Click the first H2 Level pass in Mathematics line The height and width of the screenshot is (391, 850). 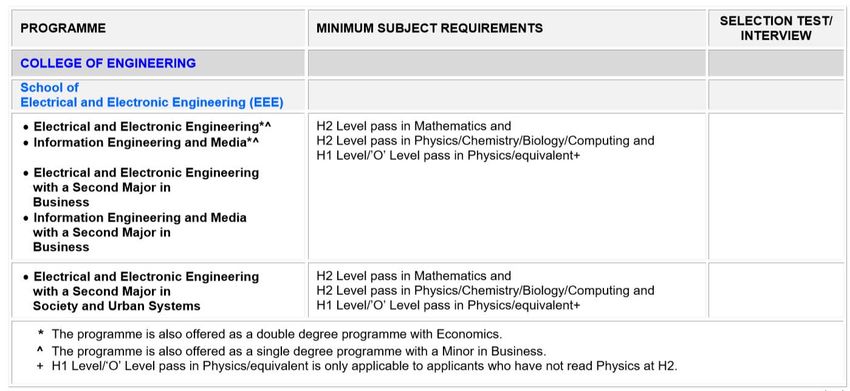pyautogui.click(x=414, y=126)
